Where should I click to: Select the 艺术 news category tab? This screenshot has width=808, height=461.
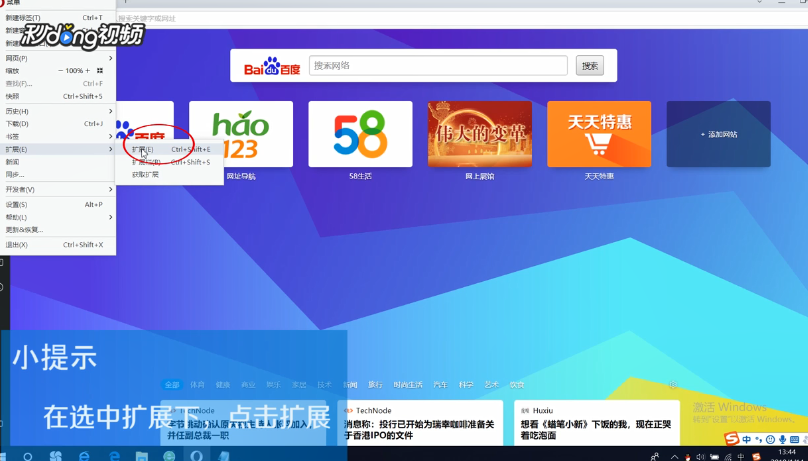tap(492, 385)
